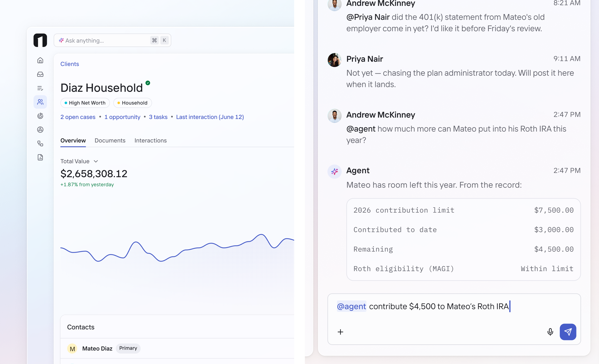Switch to the Overview tab
Image resolution: width=599 pixels, height=364 pixels.
(x=73, y=141)
